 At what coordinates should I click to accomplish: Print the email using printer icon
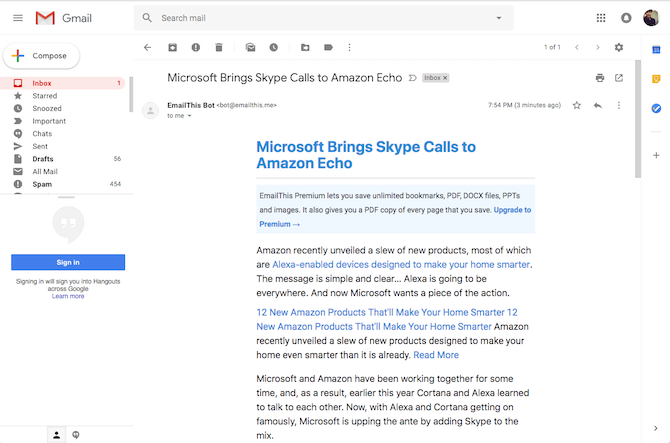coord(599,78)
